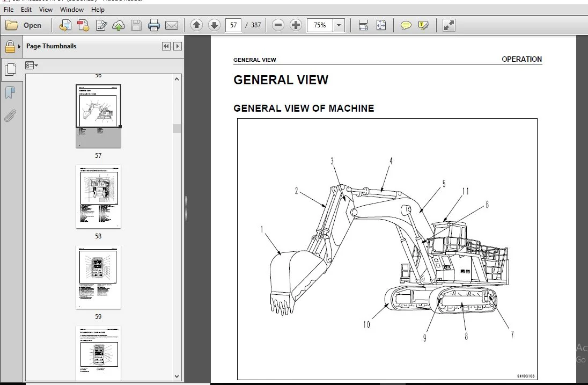The height and width of the screenshot is (385, 588).
Task: Open the Help menu
Action: point(98,9)
